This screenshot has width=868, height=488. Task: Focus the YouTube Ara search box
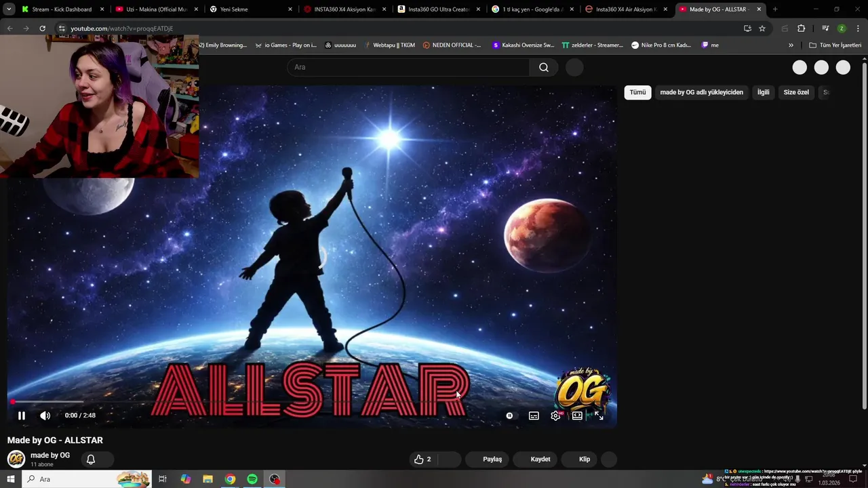click(x=408, y=67)
